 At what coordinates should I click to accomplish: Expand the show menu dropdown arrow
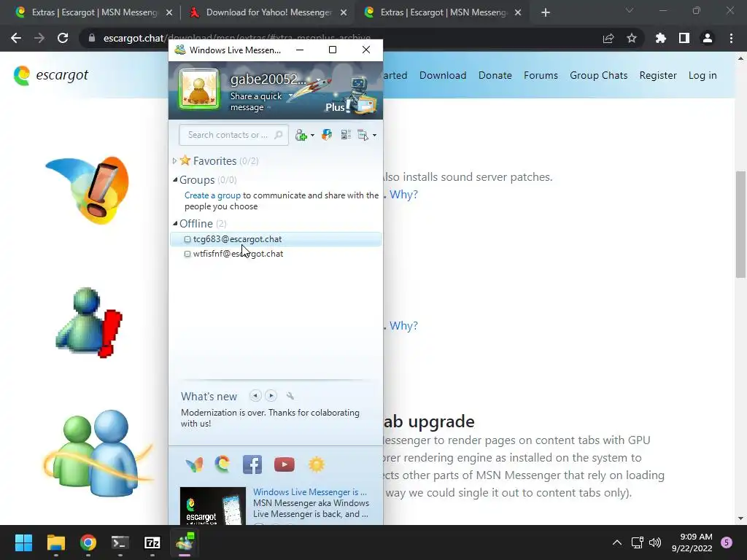click(x=374, y=136)
